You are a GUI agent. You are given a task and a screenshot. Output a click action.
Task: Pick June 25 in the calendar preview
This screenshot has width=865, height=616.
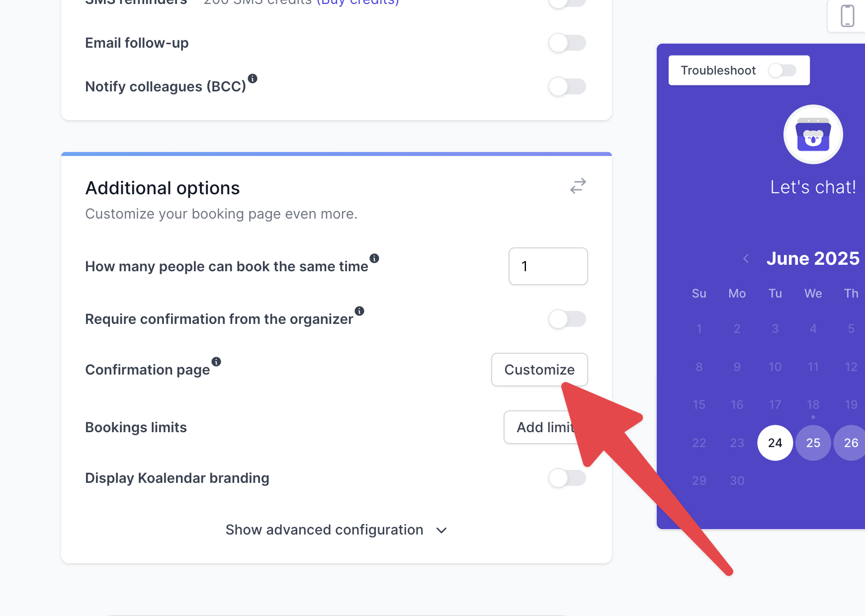[x=813, y=443]
